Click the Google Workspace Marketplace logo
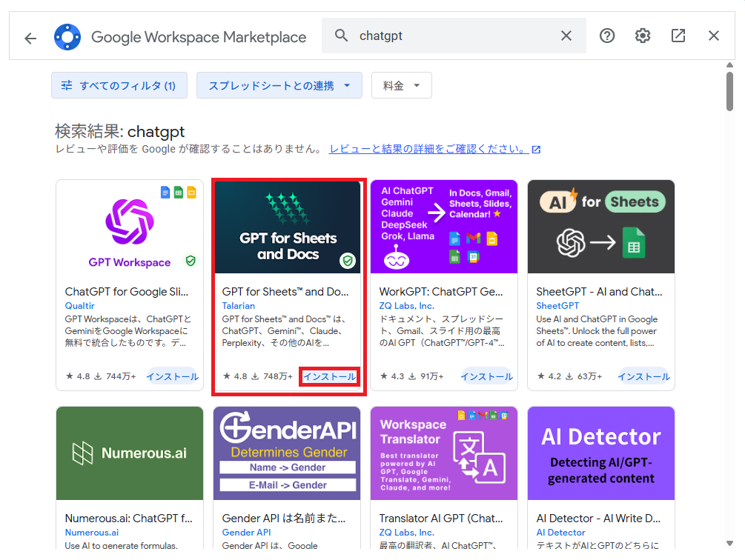Viewport: 745px width, 560px height. coord(67,36)
